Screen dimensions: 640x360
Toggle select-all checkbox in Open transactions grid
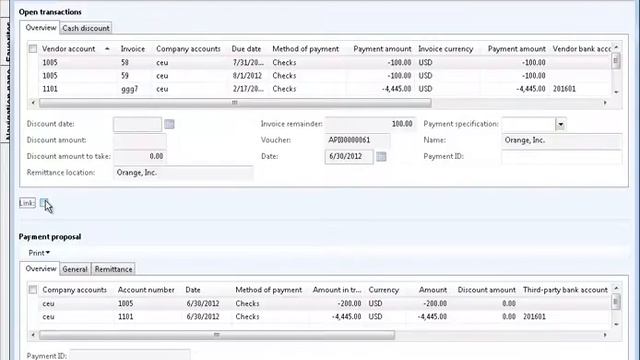coord(33,49)
